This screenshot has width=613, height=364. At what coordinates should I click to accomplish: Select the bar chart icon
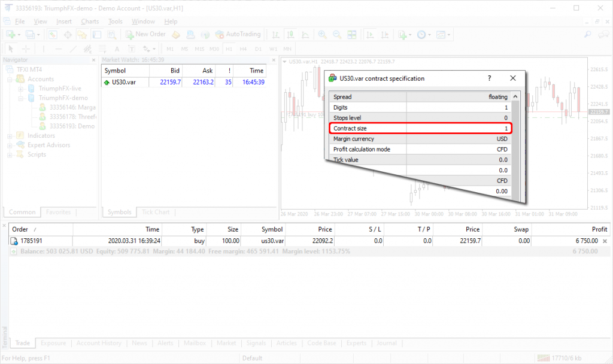coord(275,35)
